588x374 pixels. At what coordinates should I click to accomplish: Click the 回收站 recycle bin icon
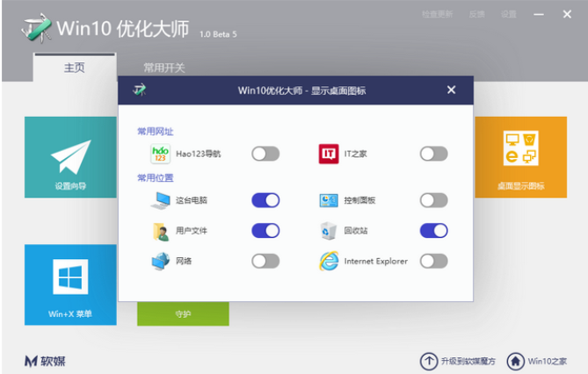click(328, 231)
